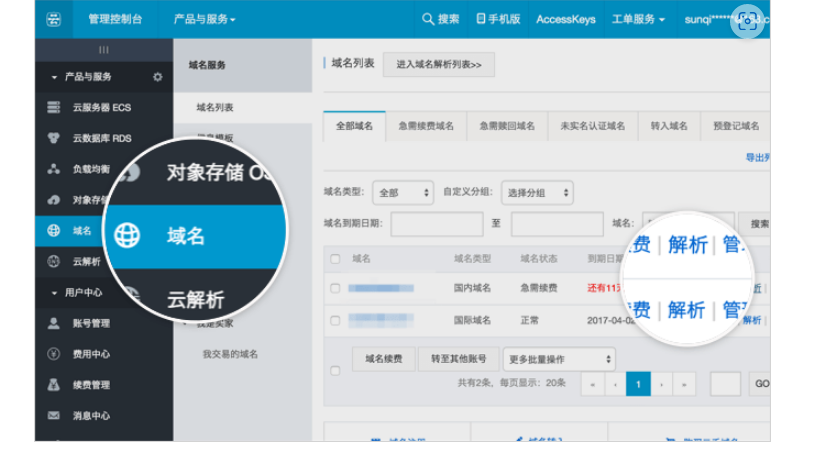Click the settings gear beside 产品与服务
The height and width of the screenshot is (460, 830).
click(x=157, y=77)
